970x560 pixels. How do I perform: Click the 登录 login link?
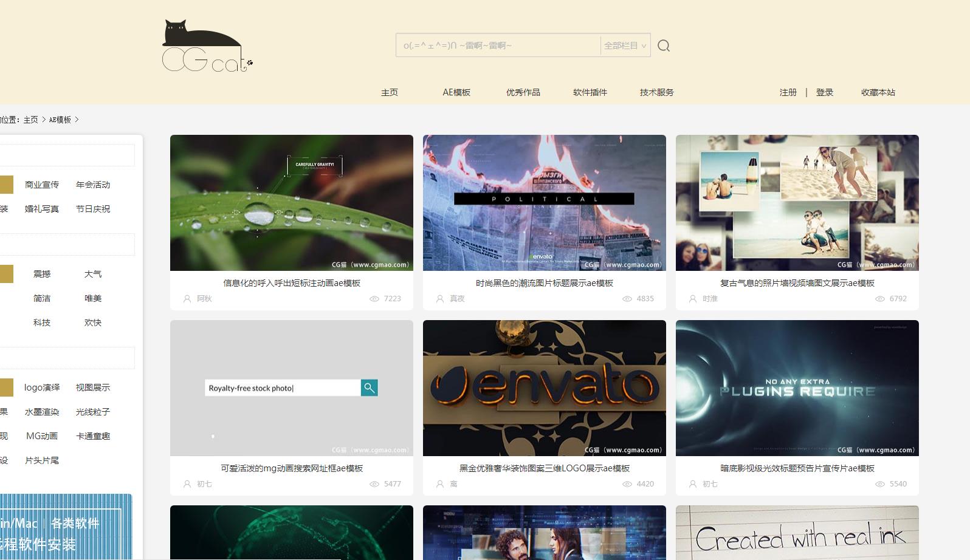click(x=824, y=92)
